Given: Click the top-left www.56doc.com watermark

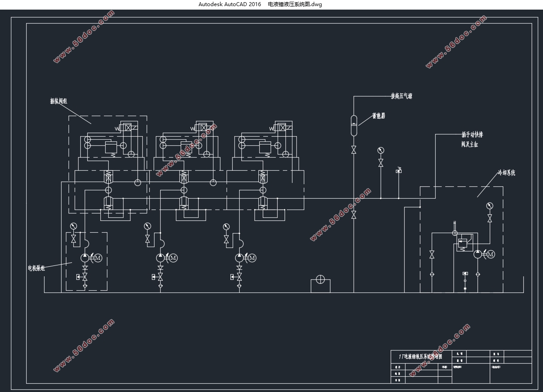Looking at the screenshot, I should tap(84, 37).
